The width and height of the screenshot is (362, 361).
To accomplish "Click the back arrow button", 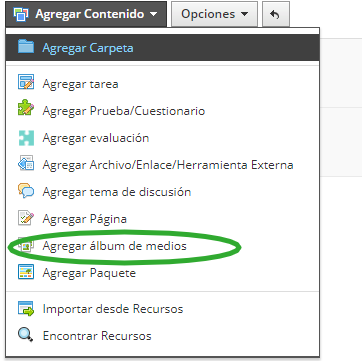I will (x=276, y=14).
